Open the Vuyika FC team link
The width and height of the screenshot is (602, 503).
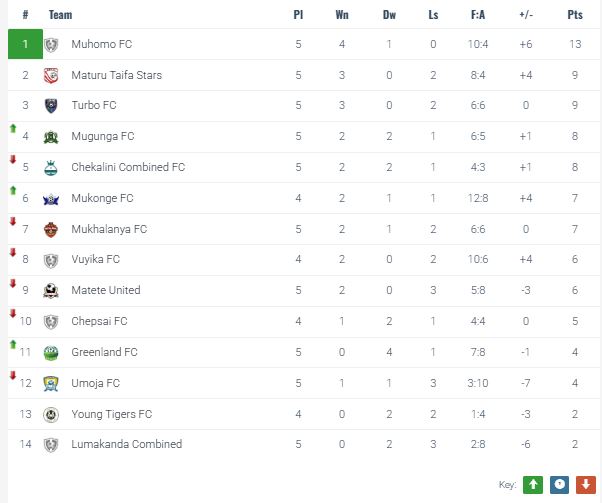[x=95, y=260]
